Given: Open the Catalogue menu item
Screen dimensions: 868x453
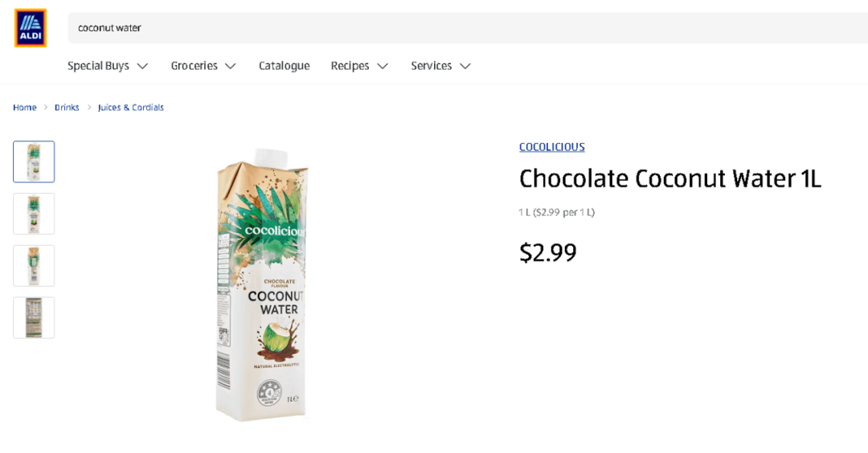Looking at the screenshot, I should pyautogui.click(x=284, y=66).
